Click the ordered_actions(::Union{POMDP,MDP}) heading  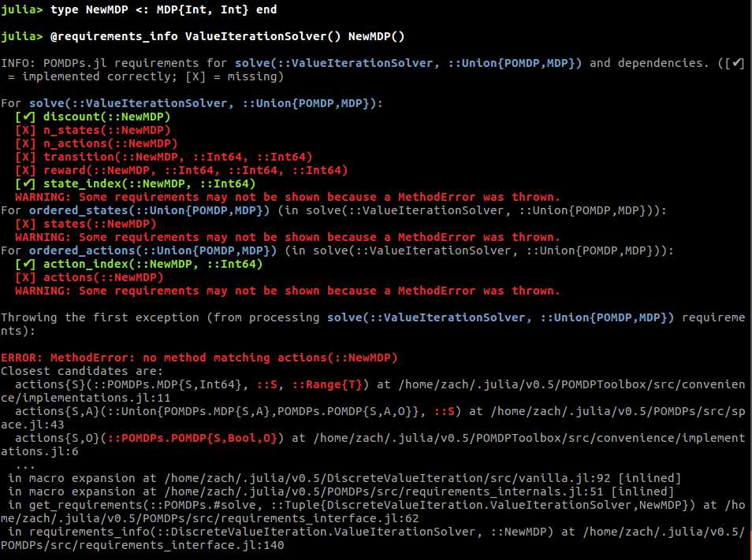[x=153, y=250]
